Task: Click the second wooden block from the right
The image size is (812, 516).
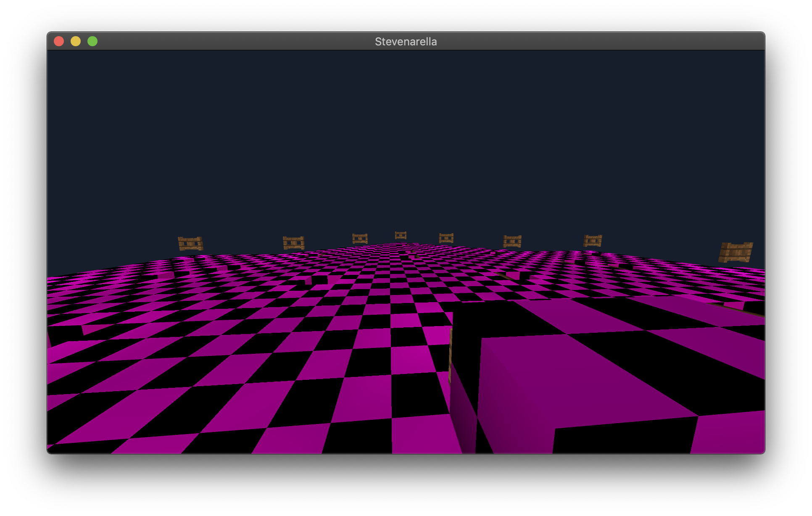Action: coord(593,241)
